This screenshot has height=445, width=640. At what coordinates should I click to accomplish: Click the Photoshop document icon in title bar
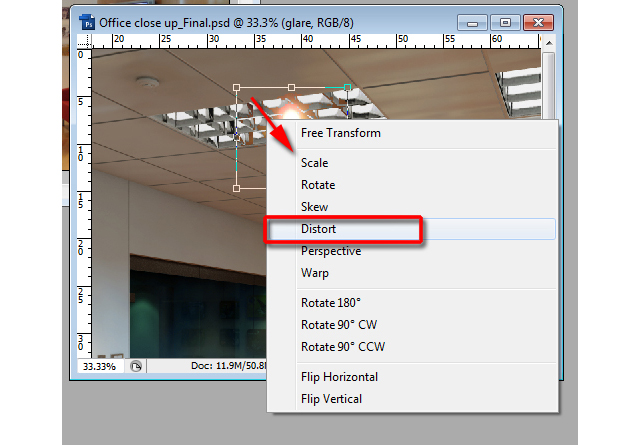tap(87, 22)
